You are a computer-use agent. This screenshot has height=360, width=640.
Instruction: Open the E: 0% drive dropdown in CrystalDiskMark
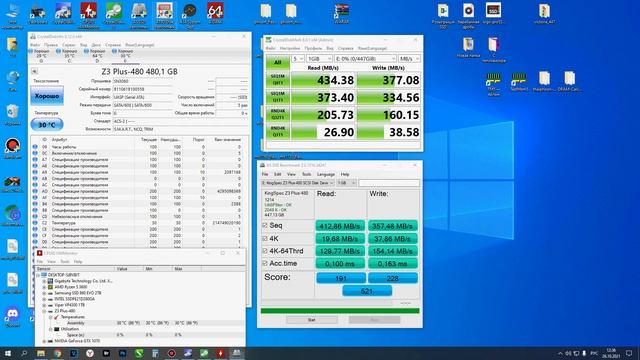365,59
